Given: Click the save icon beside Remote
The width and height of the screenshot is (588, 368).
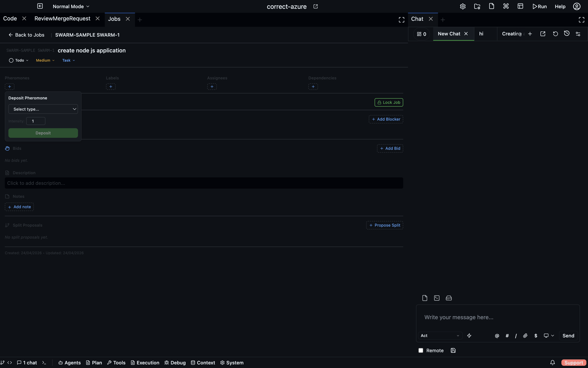Looking at the screenshot, I should click(453, 350).
